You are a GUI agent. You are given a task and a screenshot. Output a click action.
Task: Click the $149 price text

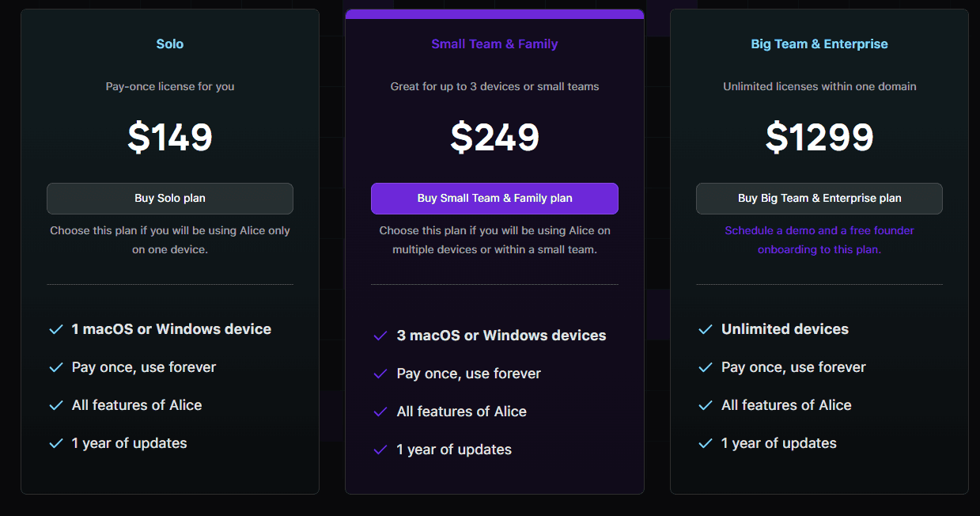(169, 137)
